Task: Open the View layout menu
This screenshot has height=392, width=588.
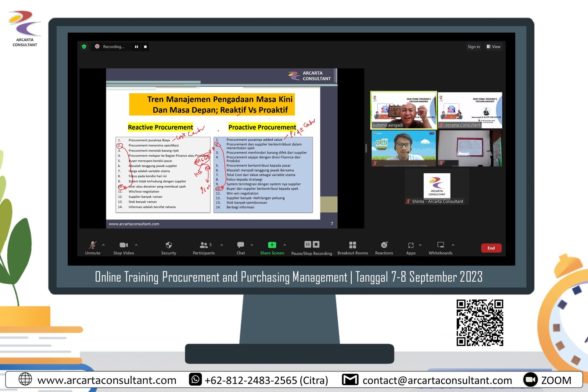Action: point(494,47)
